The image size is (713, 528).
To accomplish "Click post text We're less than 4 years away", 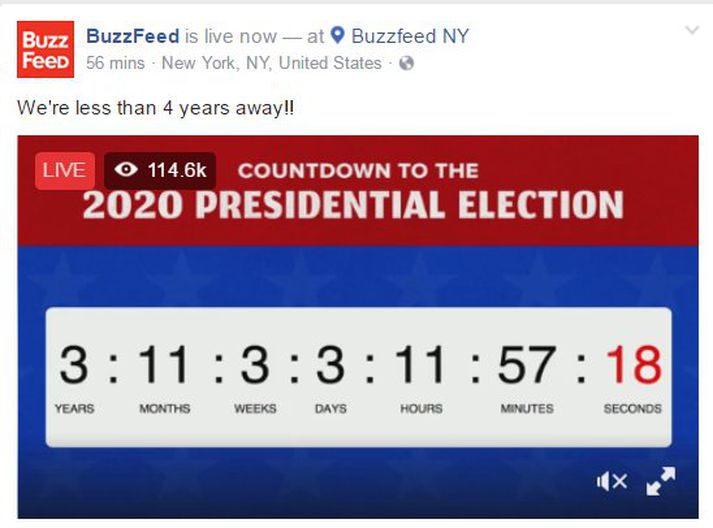I will [156, 108].
